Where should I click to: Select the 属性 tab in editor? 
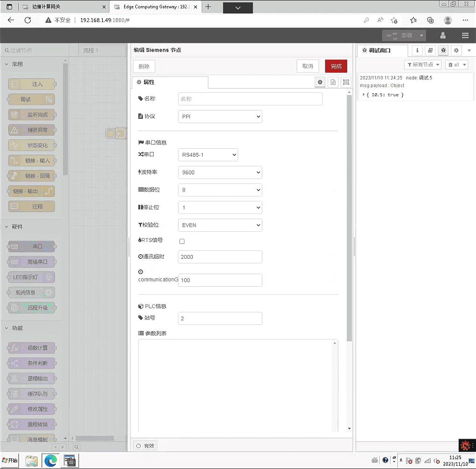pyautogui.click(x=170, y=82)
